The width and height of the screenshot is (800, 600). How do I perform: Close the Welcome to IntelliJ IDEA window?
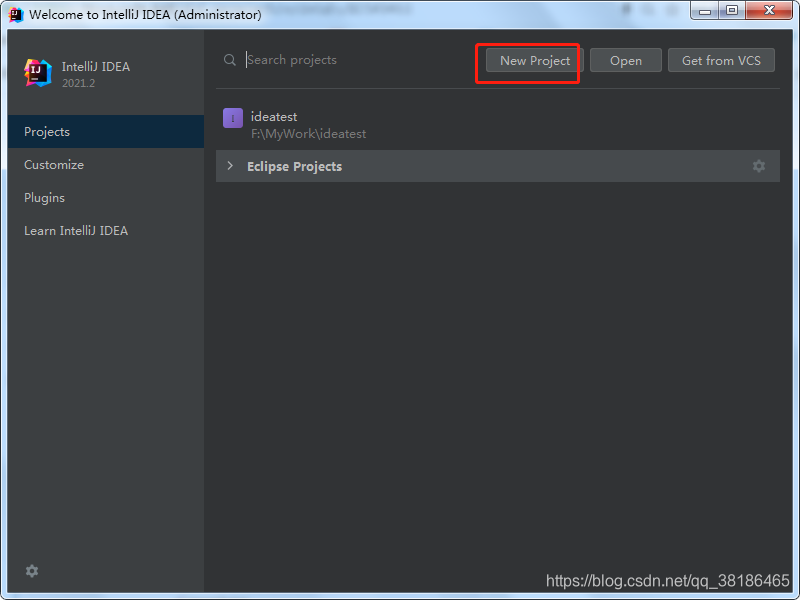pyautogui.click(x=769, y=11)
